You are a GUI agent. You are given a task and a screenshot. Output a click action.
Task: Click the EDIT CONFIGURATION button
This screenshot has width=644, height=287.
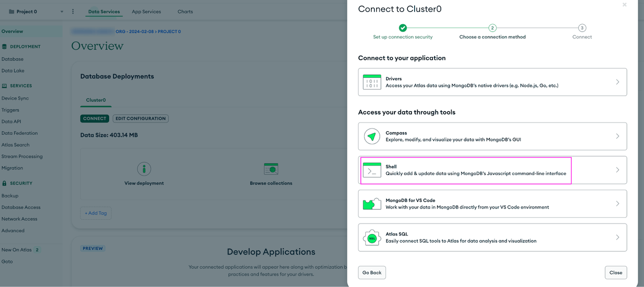click(140, 119)
